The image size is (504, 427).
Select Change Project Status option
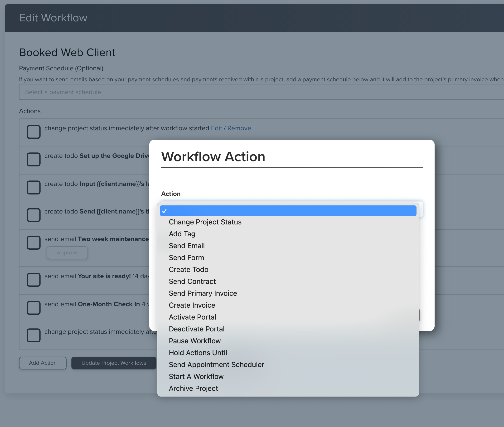205,222
